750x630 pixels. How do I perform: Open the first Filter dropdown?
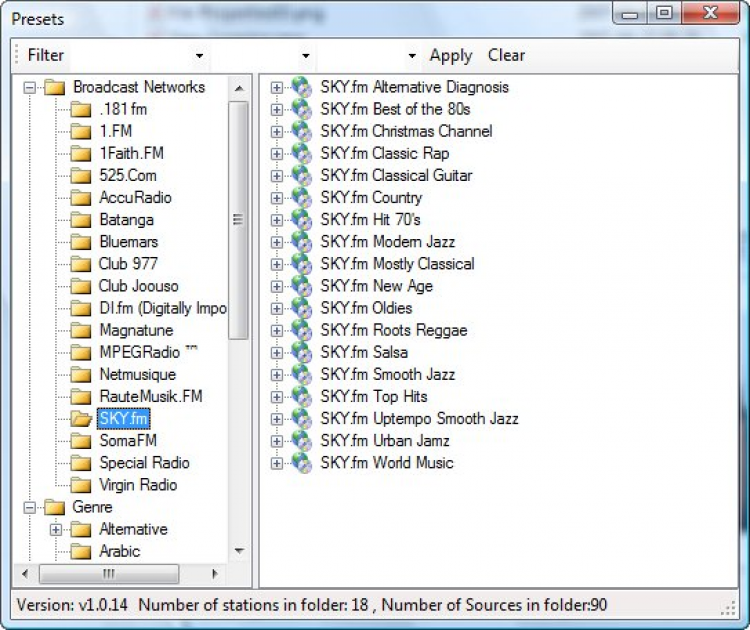pos(199,56)
